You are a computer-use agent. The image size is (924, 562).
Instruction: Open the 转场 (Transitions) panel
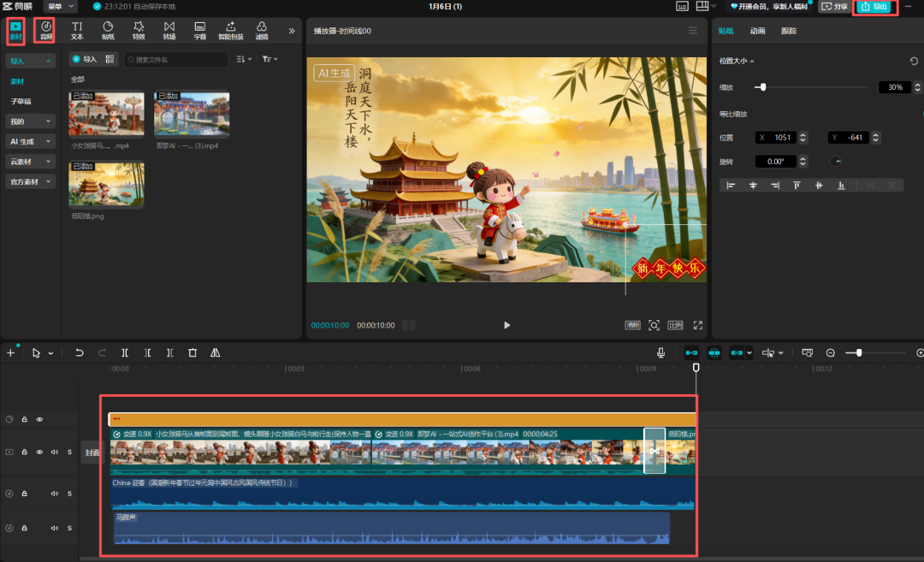click(x=169, y=31)
